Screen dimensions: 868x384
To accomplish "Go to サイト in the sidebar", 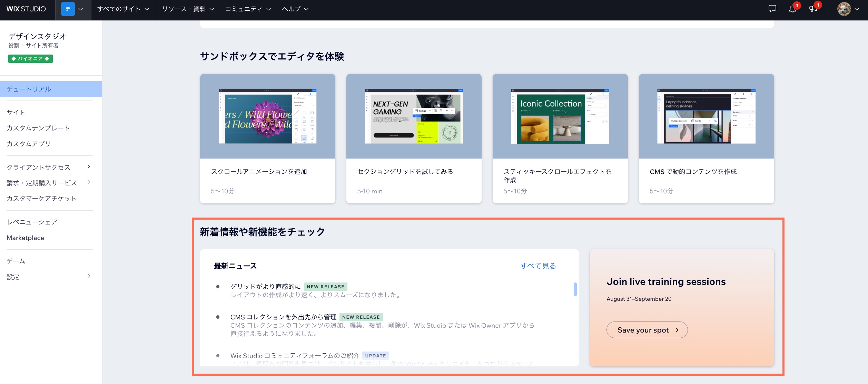I will point(16,112).
